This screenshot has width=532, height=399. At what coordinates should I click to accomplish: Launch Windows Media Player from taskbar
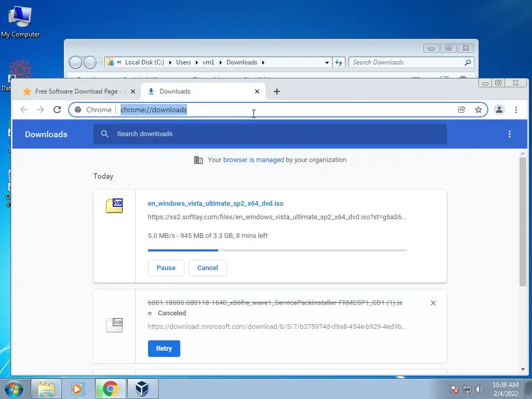pos(77,389)
